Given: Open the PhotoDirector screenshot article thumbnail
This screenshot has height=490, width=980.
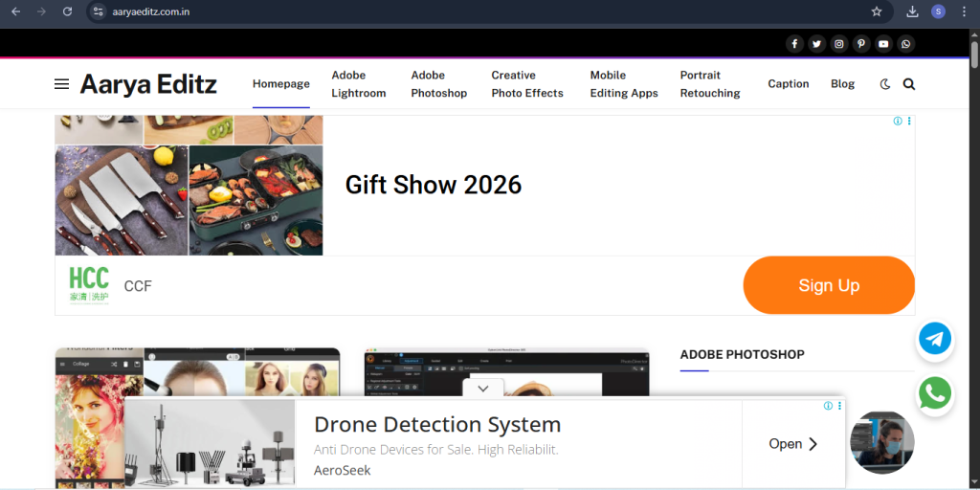Looking at the screenshot, I should pyautogui.click(x=507, y=371).
